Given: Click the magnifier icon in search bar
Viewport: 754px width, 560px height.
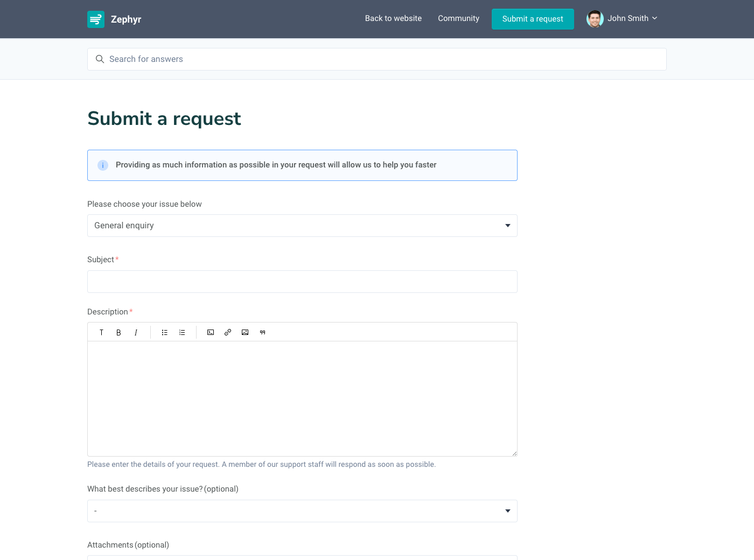Looking at the screenshot, I should click(x=100, y=59).
